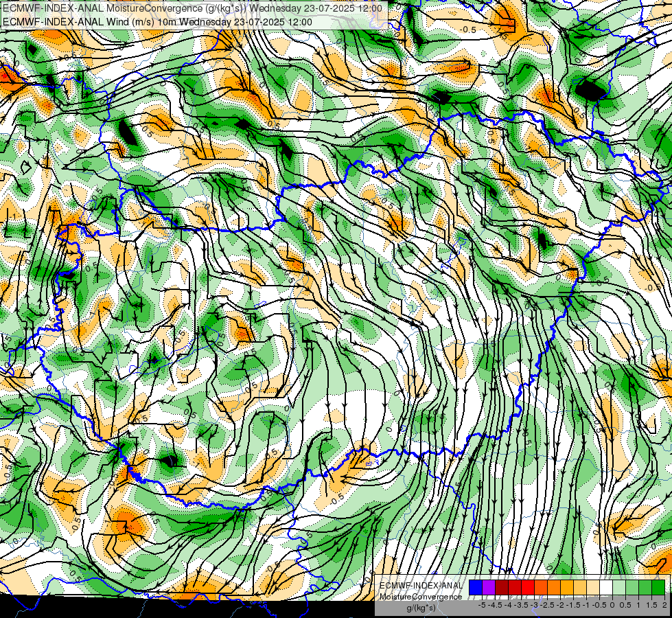Pick the bright red swatch between -3.5 and -3
The image size is (672, 618).
point(528,587)
